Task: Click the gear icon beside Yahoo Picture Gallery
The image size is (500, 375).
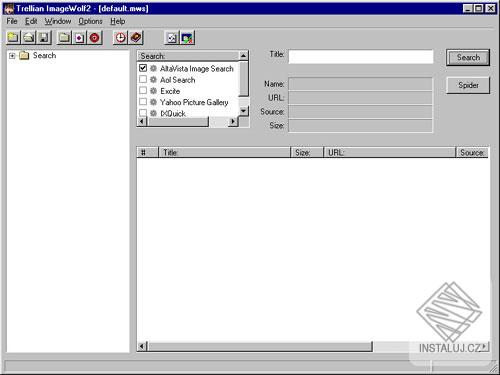Action: pyautogui.click(x=153, y=102)
